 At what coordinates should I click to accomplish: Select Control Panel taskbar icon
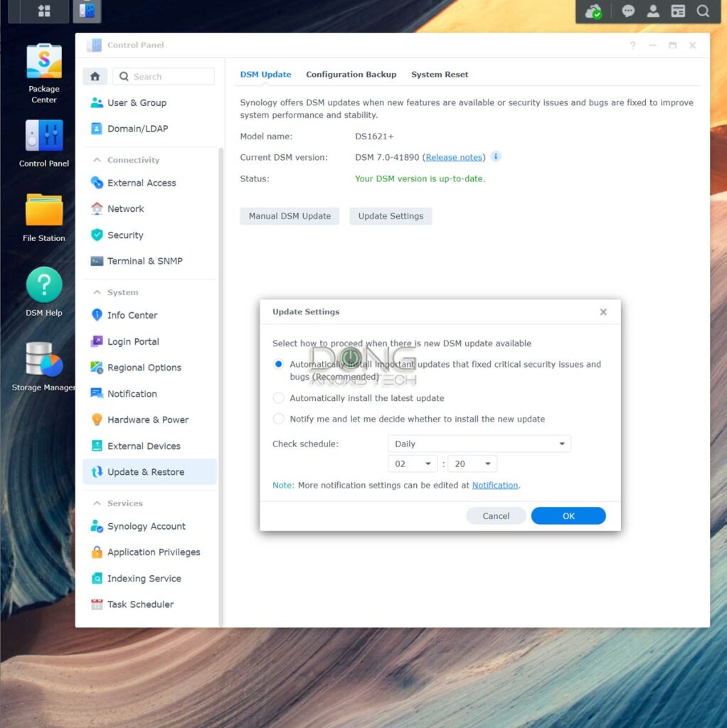[x=87, y=11]
